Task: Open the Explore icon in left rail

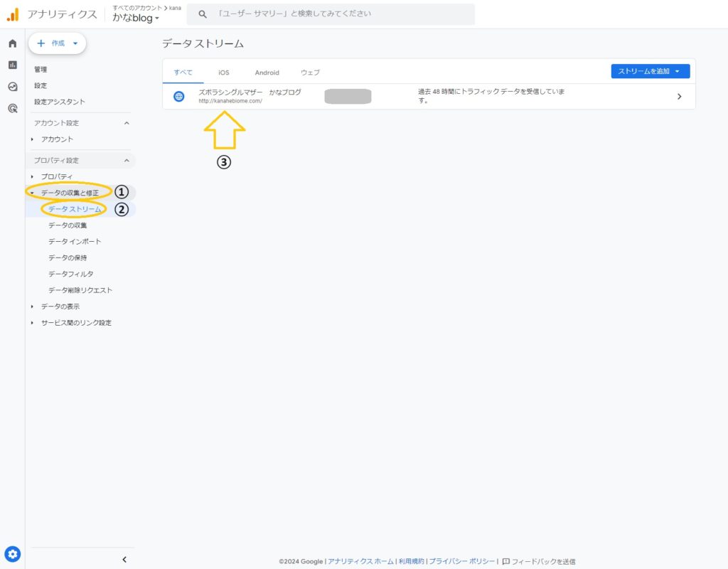Action: tap(12, 87)
